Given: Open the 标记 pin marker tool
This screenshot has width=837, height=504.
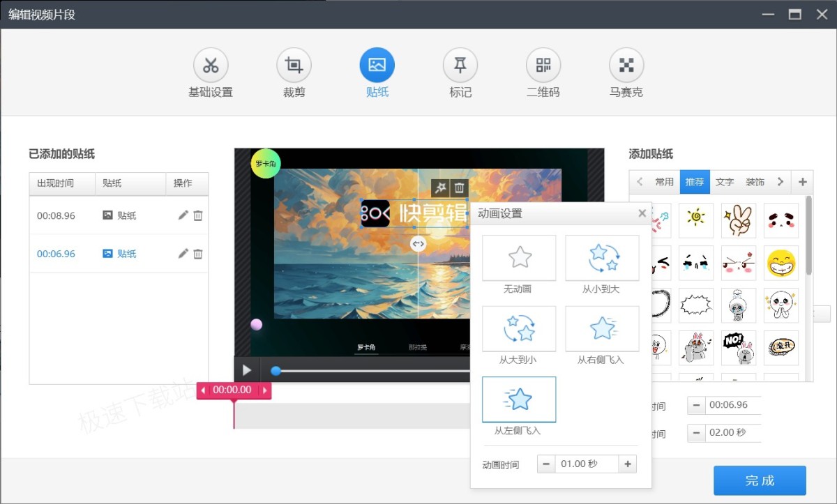Looking at the screenshot, I should [460, 66].
